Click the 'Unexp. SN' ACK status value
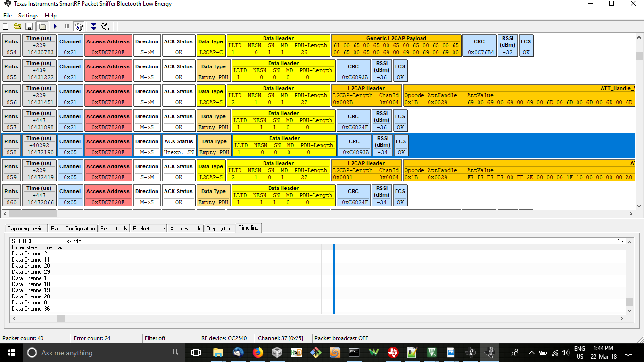 (179, 152)
